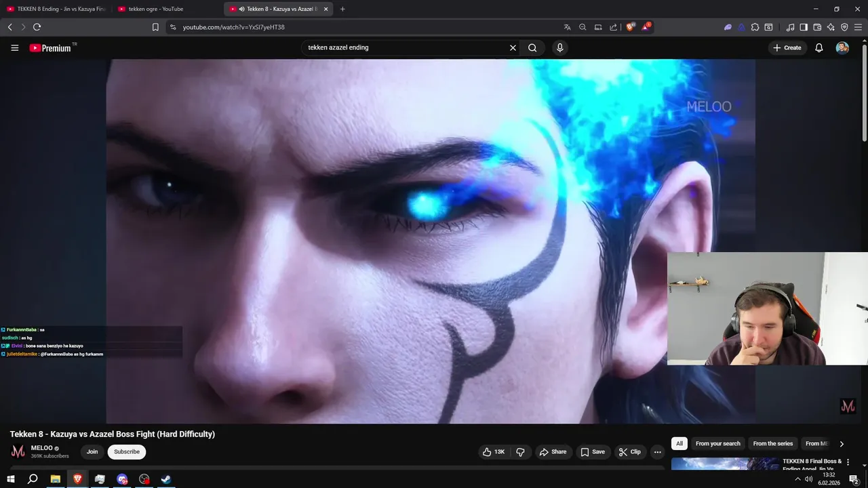View site information icon in address bar
This screenshot has width=868, height=488.
173,27
